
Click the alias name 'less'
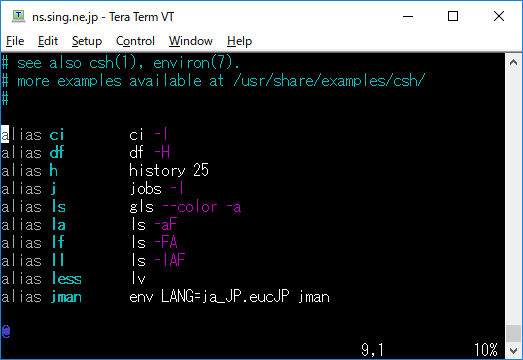coord(66,279)
